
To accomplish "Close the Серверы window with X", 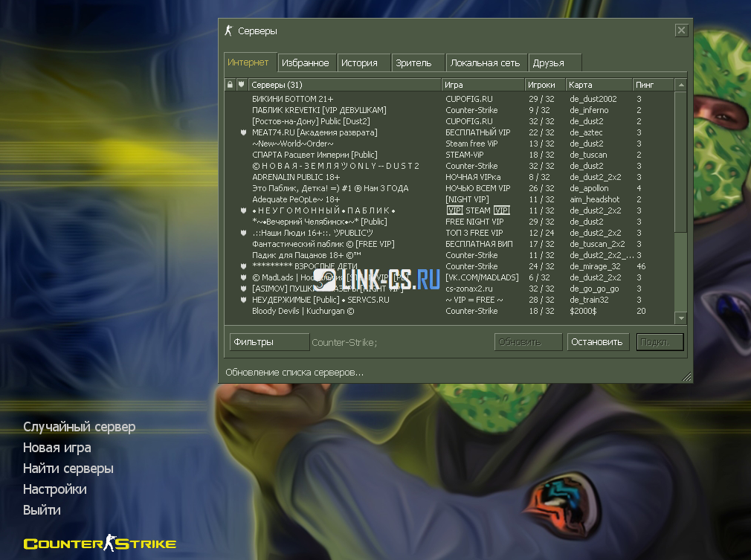I will tap(681, 30).
